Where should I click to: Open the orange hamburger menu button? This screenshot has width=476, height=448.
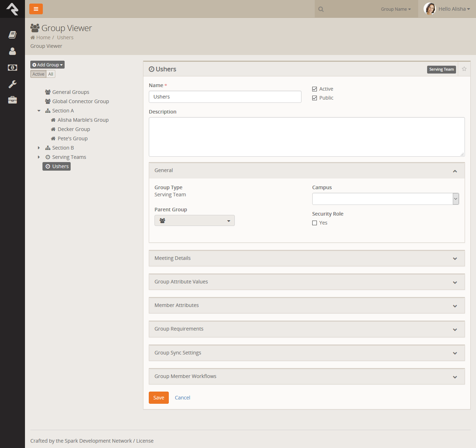36,9
